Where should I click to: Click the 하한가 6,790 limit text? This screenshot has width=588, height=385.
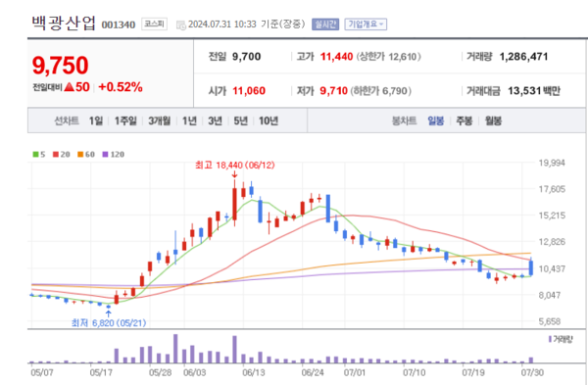coord(381,91)
